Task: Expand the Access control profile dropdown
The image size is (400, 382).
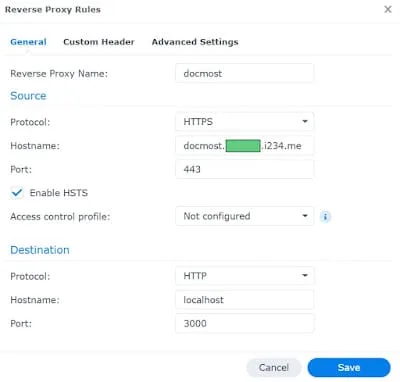Action: coord(244,216)
